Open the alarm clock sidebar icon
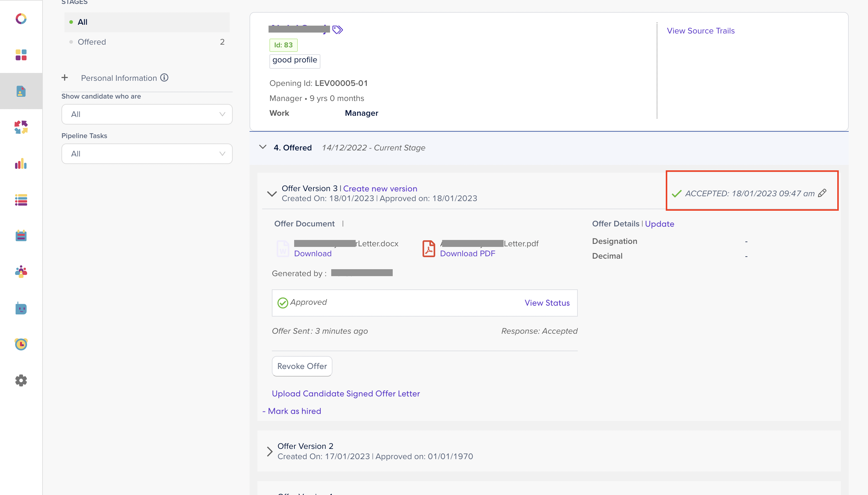Viewport: 868px width, 495px height. [x=21, y=344]
